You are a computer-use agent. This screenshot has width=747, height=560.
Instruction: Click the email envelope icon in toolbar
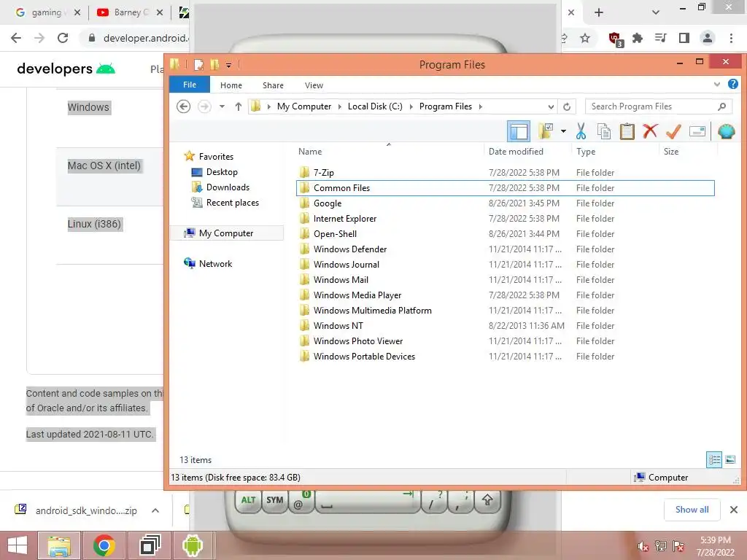pyautogui.click(x=697, y=131)
